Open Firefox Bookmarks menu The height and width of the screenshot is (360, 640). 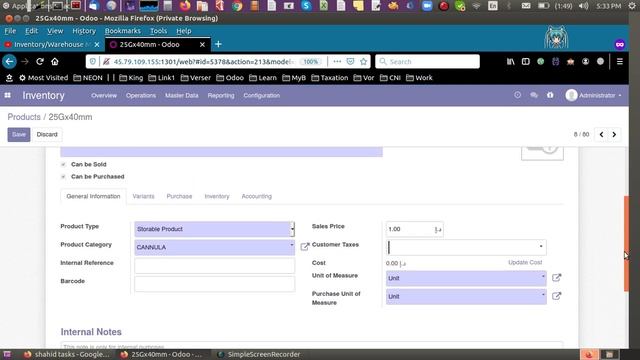pos(122,31)
